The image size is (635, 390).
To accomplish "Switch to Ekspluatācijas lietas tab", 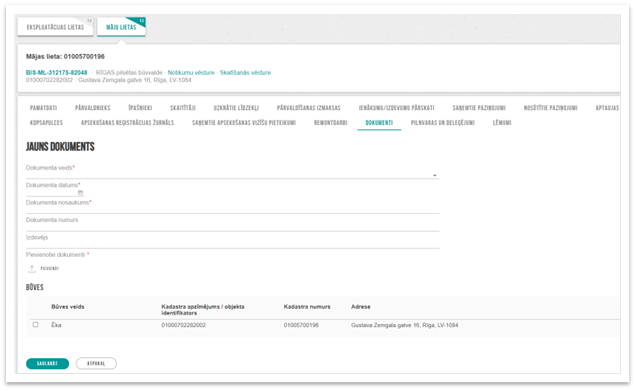I will click(55, 27).
